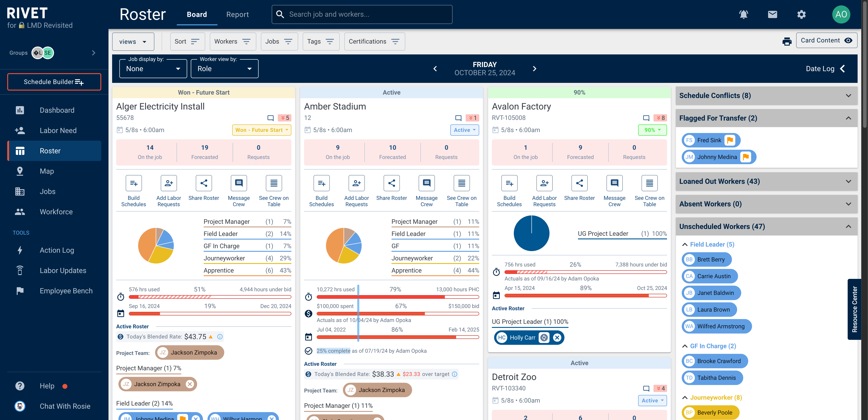
Task: Expand Schedule Conflicts (8) panel
Action: [x=766, y=96]
